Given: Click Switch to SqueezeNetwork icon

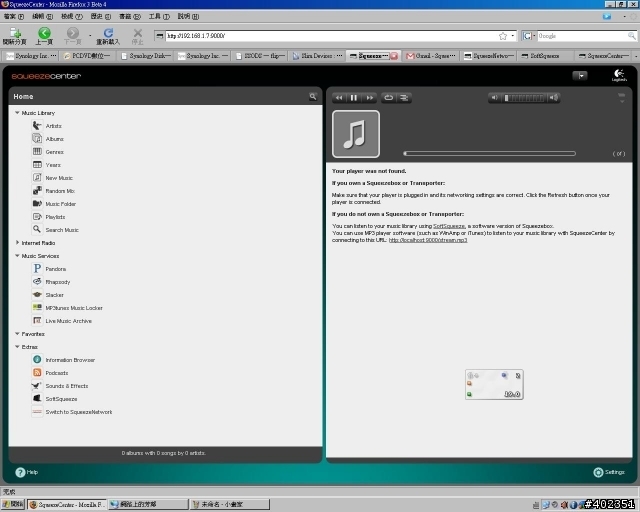Looking at the screenshot, I should [x=37, y=412].
